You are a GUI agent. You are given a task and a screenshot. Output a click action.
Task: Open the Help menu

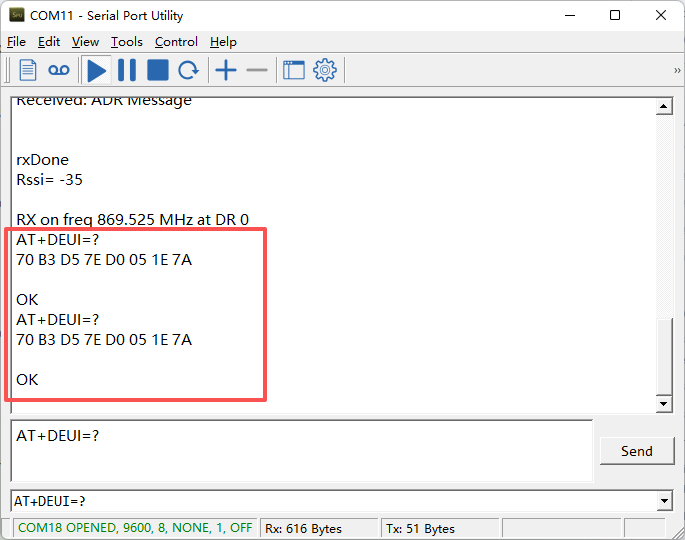click(x=223, y=42)
